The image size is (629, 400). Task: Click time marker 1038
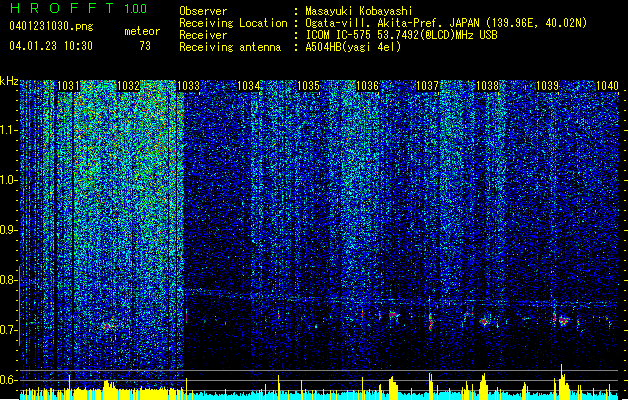tap(487, 86)
